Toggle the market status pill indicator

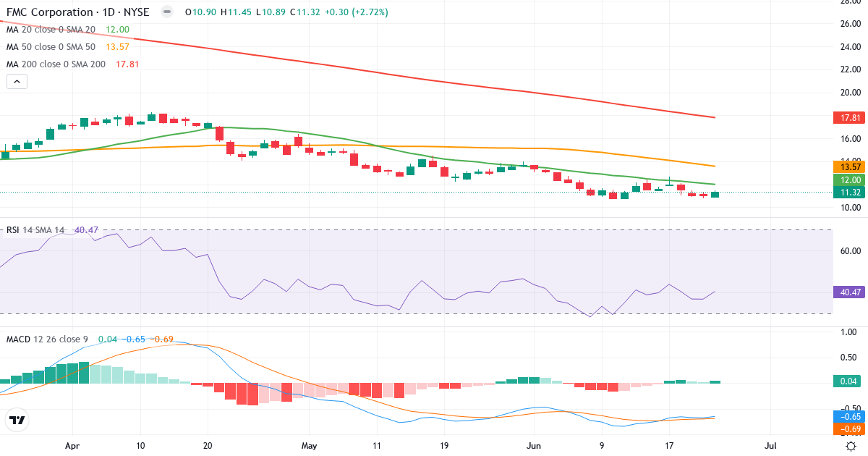click(167, 12)
